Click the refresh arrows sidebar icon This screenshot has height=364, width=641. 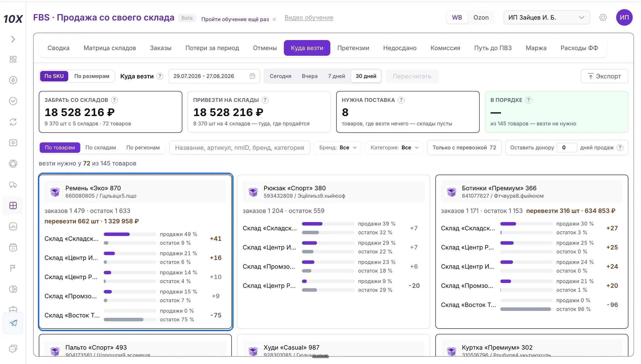coord(13,122)
